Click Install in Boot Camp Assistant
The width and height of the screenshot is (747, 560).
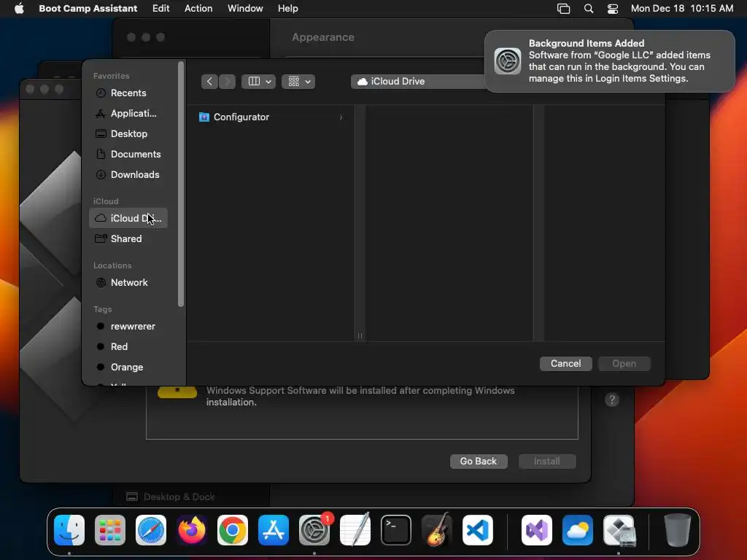tap(547, 461)
